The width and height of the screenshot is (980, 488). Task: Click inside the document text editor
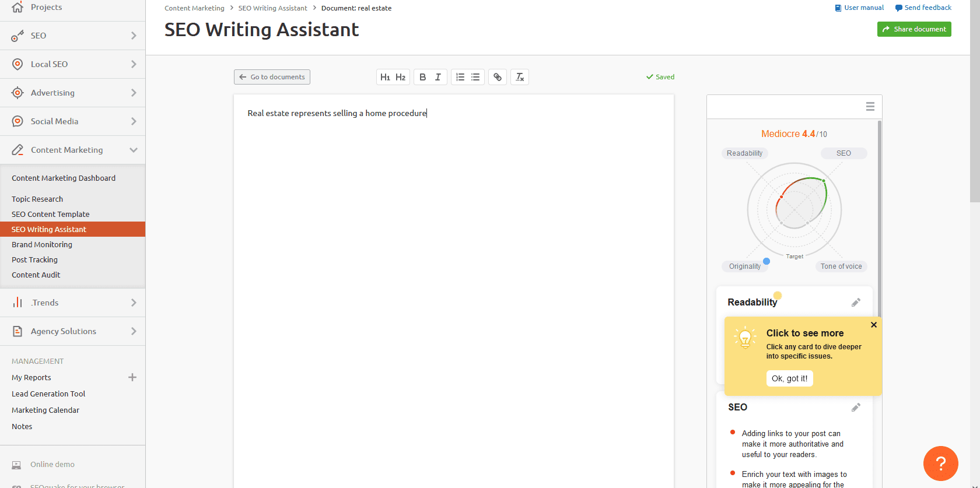tap(453, 262)
